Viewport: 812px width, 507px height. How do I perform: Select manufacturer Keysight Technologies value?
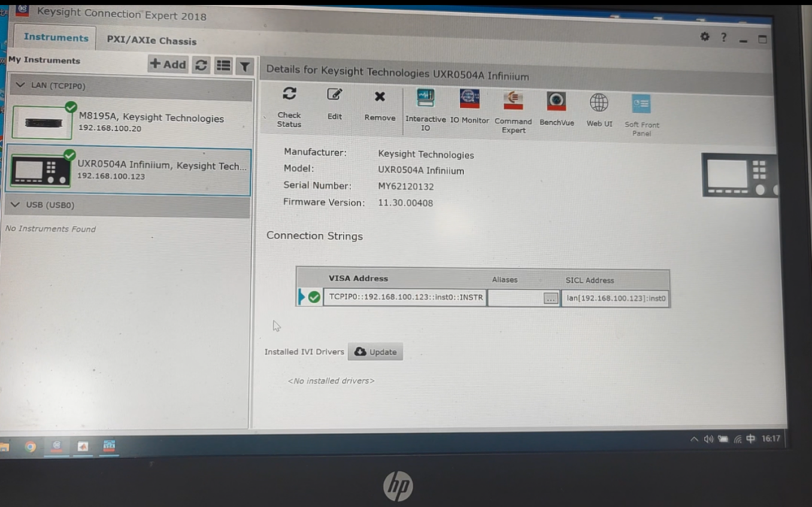click(x=426, y=154)
